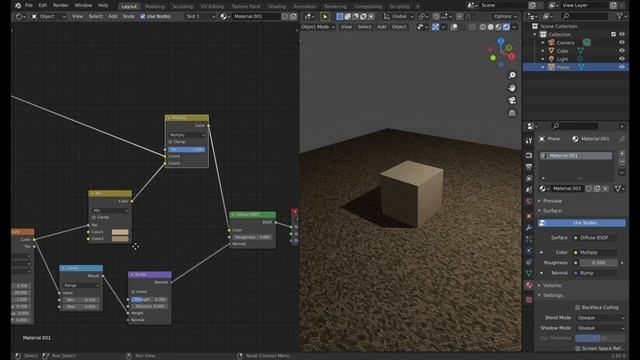Open the Edit menu
640x360 pixels.
pos(43,6)
